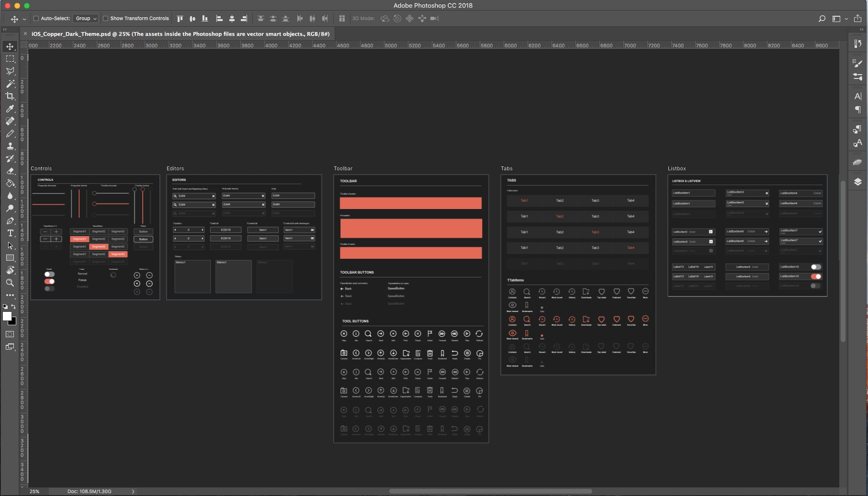This screenshot has width=868, height=496.
Task: Enable the Auto-Select checkbox
Action: pyautogui.click(x=36, y=19)
